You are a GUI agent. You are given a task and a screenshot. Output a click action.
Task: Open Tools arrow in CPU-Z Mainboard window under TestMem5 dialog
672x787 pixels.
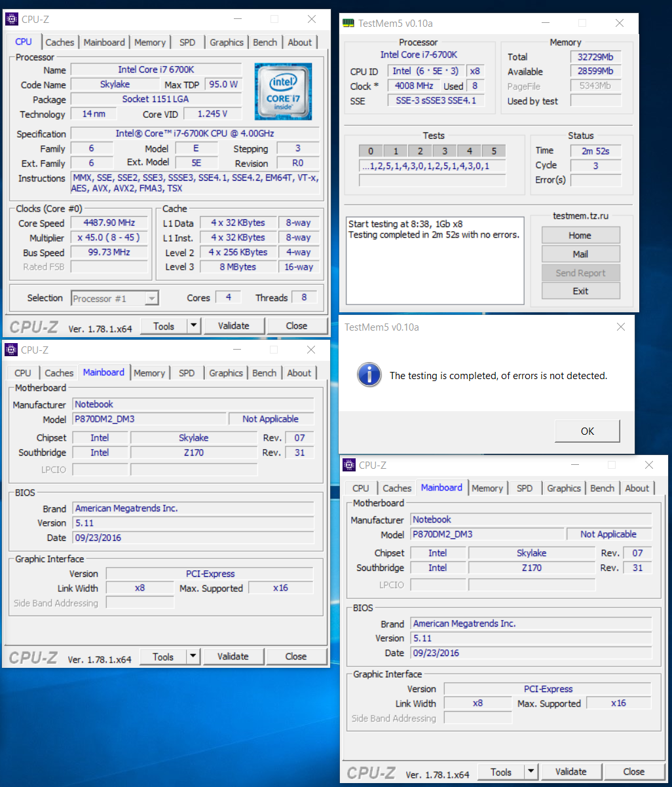pyautogui.click(x=531, y=771)
